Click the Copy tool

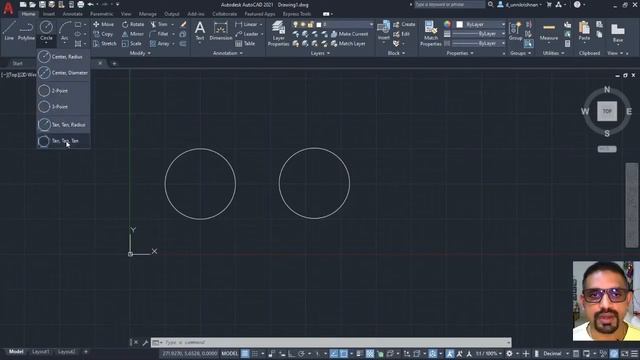click(x=103, y=34)
